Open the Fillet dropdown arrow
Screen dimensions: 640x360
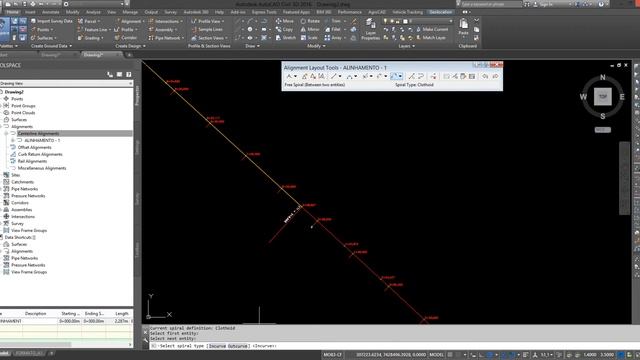[344, 29]
